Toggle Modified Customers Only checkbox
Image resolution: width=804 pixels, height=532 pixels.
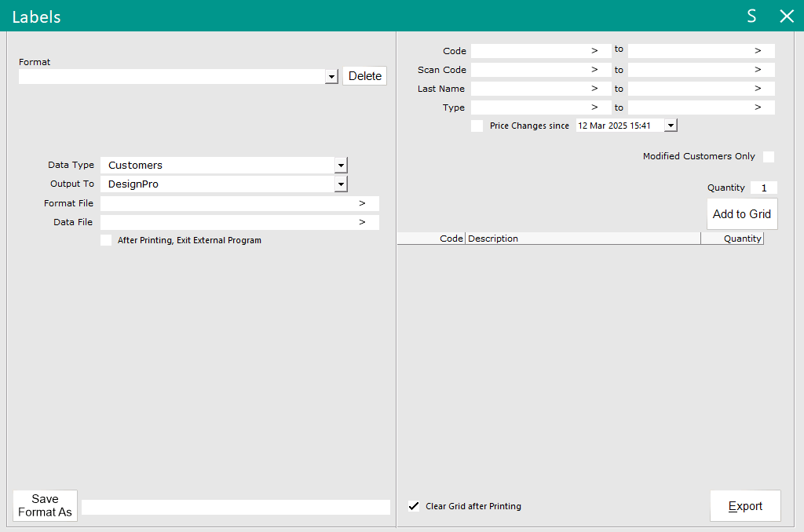pyautogui.click(x=769, y=157)
